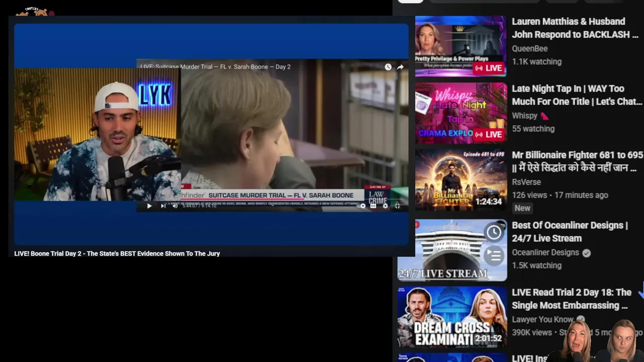
Task: Open Lauren Matthias & Husband John thumbnail
Action: click(x=460, y=46)
